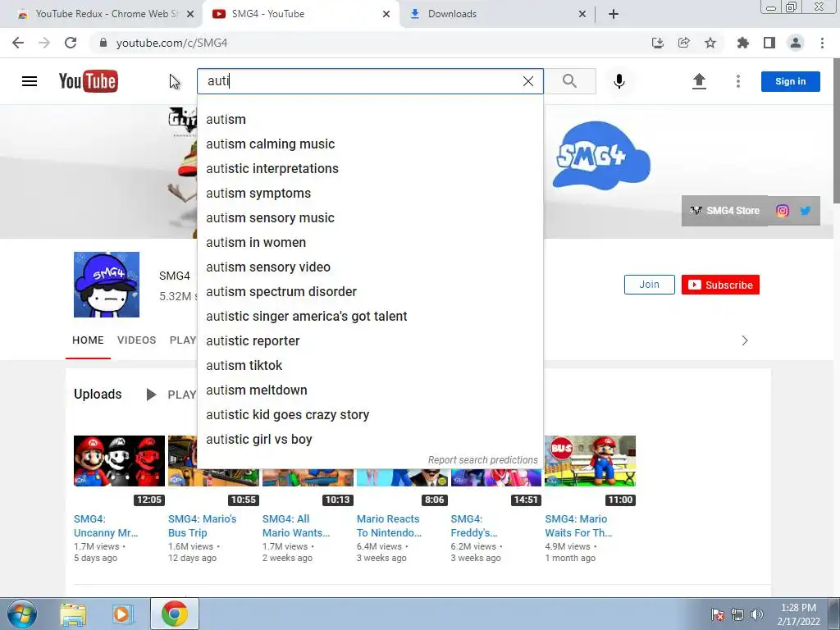Open the HOME channel tab
The height and width of the screenshot is (630, 840).
pos(88,340)
